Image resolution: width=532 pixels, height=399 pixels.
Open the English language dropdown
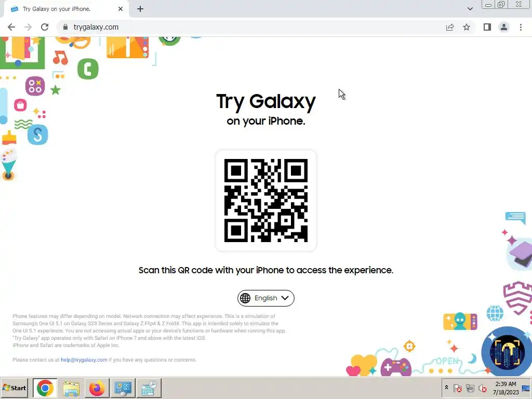point(265,298)
